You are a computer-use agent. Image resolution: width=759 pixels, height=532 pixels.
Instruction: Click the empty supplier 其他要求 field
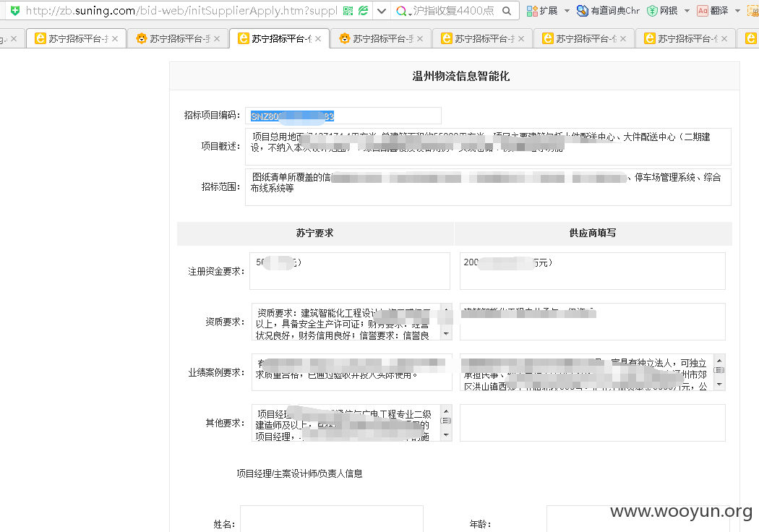pos(593,423)
